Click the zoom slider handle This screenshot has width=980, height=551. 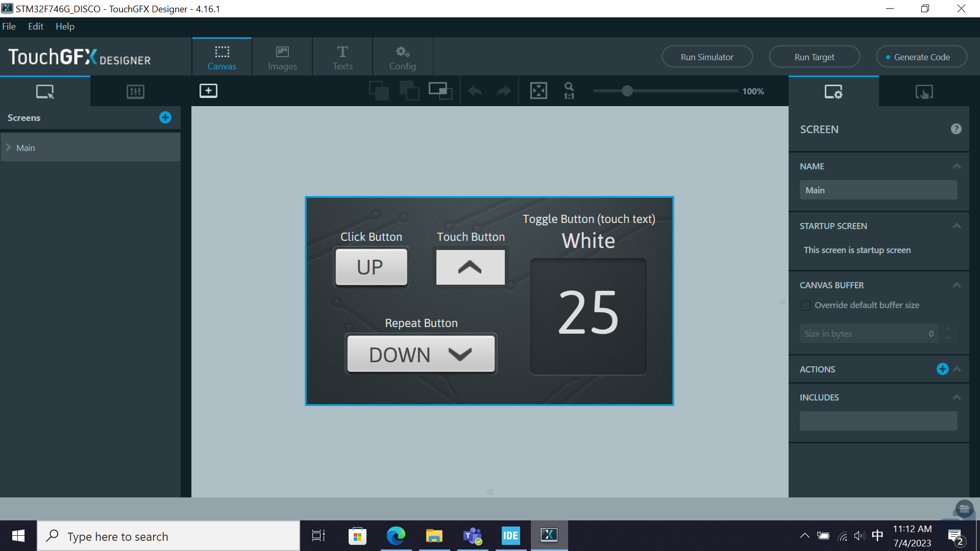coord(627,91)
